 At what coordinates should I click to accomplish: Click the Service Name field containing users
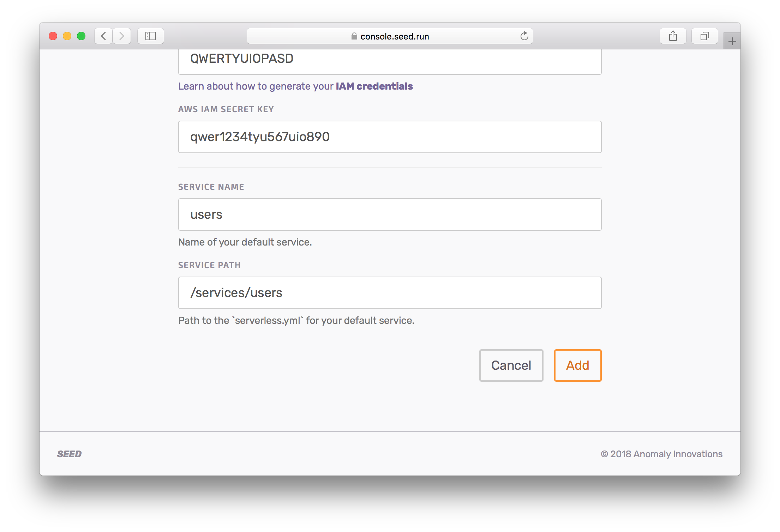(390, 214)
